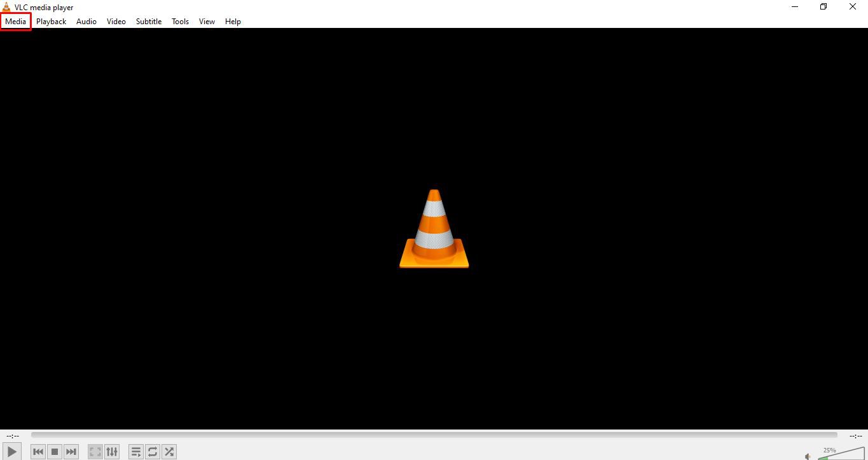Screen dimensions: 868x460
Task: Toggle fullscreen video mode
Action: (x=95, y=452)
